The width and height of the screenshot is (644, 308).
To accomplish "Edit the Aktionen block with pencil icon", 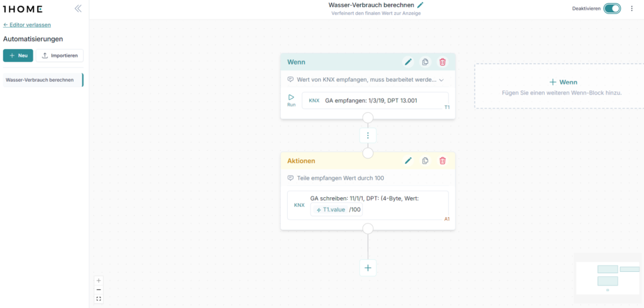I will (x=408, y=160).
